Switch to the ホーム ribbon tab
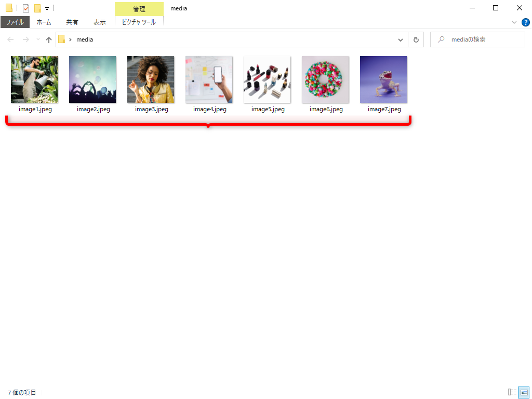532x399 pixels. tap(44, 22)
